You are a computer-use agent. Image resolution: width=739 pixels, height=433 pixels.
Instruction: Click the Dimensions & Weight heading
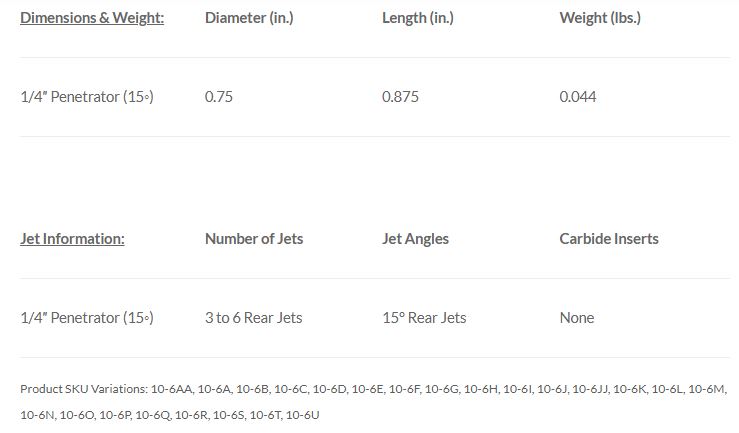tap(92, 18)
